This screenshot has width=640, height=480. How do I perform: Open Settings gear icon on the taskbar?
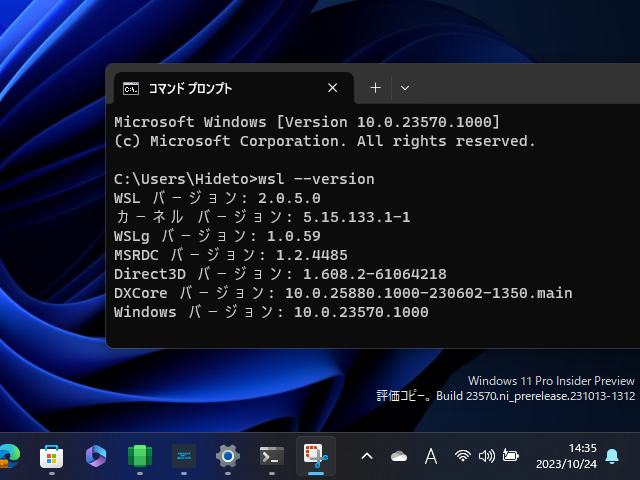[x=228, y=456]
